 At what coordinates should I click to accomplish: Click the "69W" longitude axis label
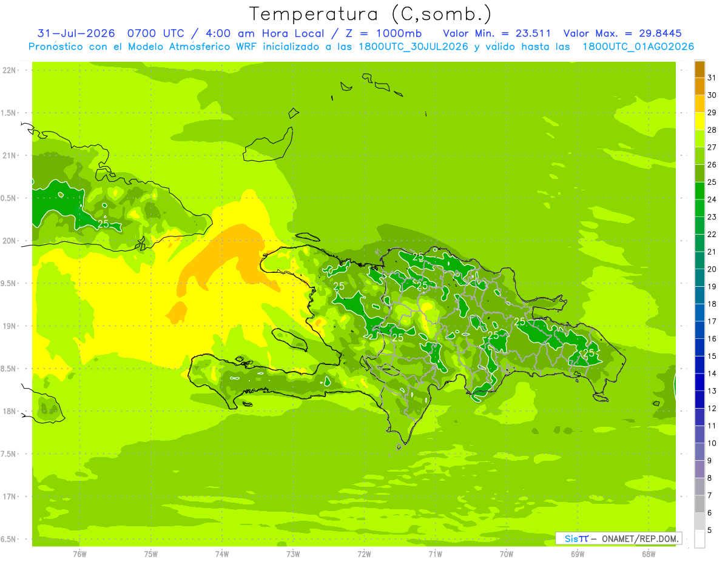click(x=578, y=554)
